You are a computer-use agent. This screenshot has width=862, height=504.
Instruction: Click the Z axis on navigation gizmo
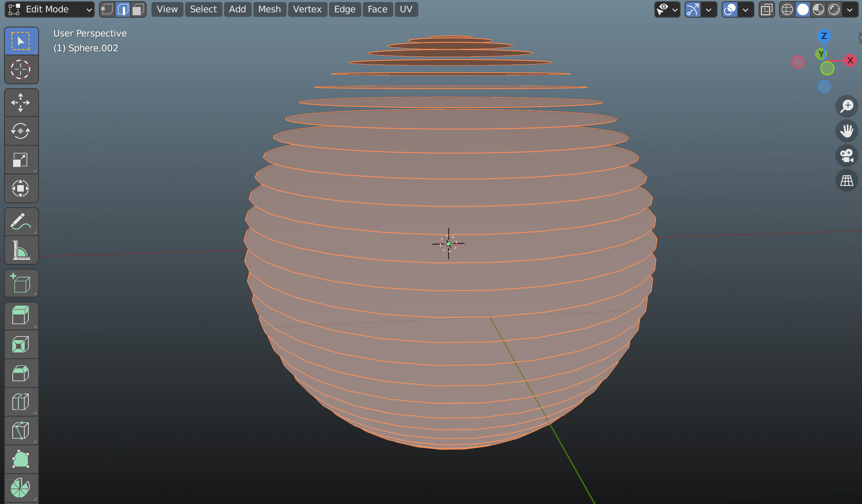coord(824,36)
